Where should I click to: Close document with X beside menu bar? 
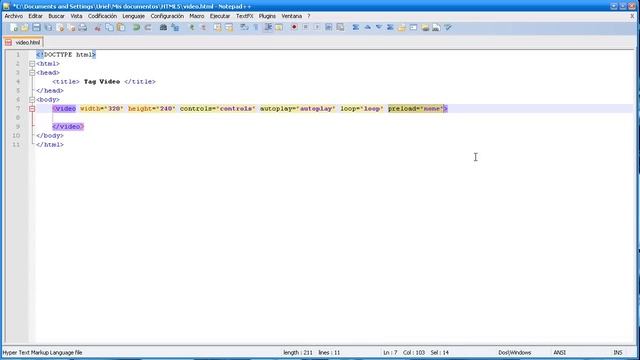pos(632,16)
